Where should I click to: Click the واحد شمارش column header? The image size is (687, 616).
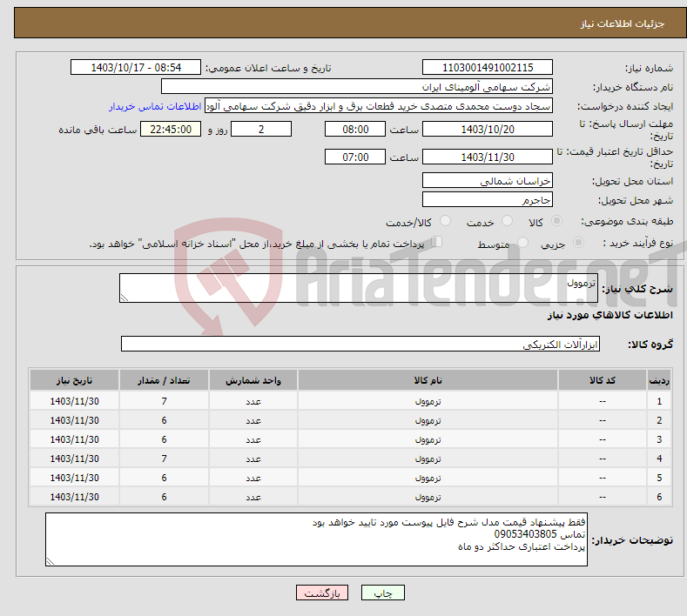(x=253, y=380)
